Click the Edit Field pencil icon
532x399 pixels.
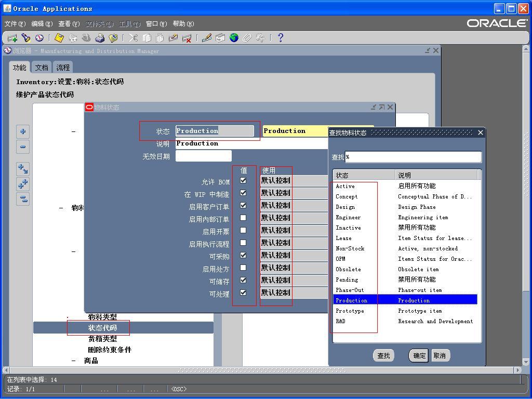click(x=207, y=38)
